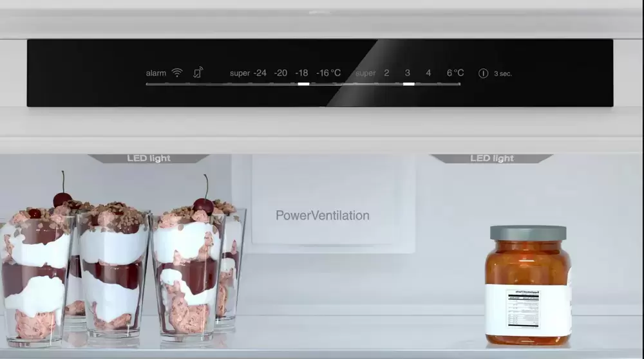Image resolution: width=644 pixels, height=359 pixels.
Task: Set fridge temperature to 2
Action: click(x=386, y=73)
